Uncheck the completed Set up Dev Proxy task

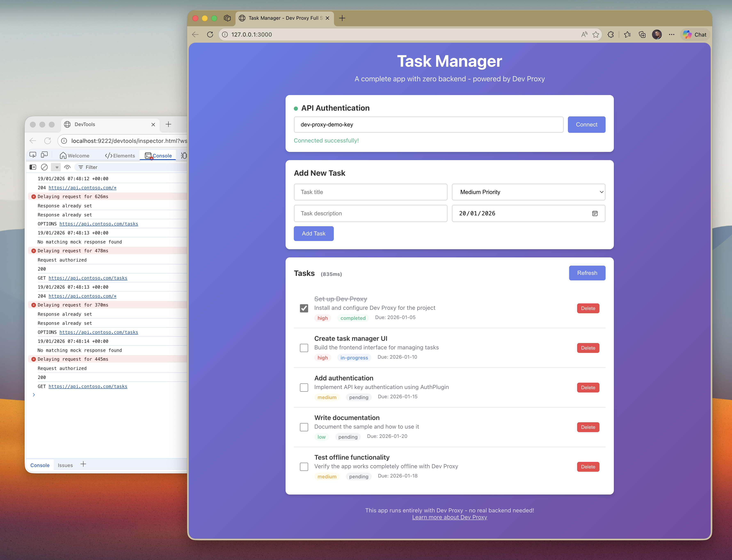(x=304, y=308)
